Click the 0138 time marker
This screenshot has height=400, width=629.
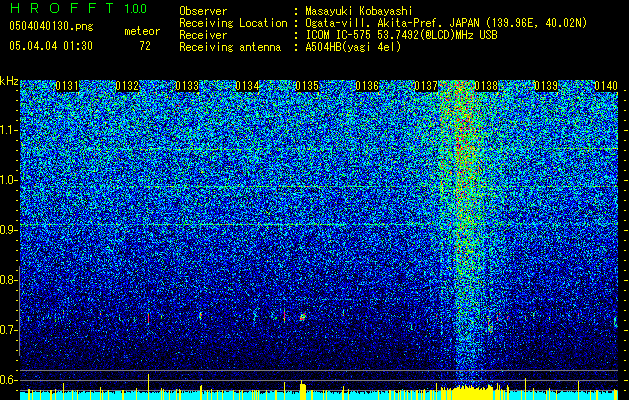(x=486, y=86)
